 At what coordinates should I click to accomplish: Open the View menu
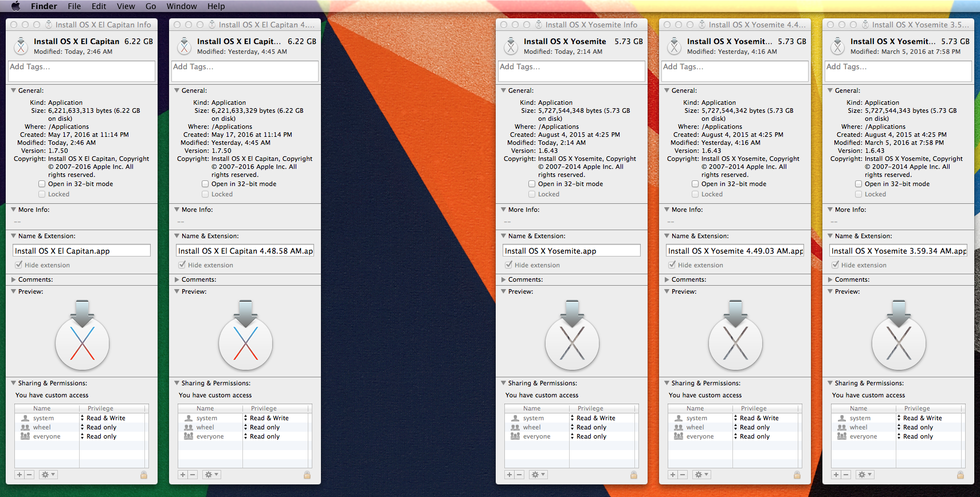pyautogui.click(x=126, y=6)
